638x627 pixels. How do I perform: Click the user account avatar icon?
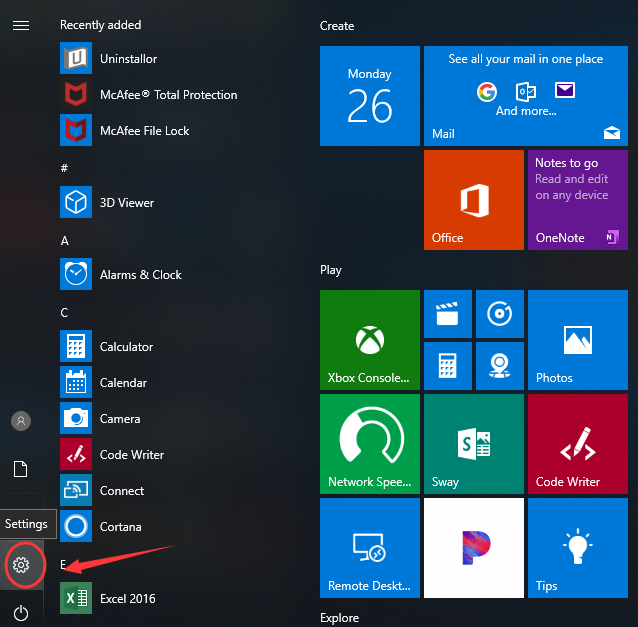coord(21,421)
